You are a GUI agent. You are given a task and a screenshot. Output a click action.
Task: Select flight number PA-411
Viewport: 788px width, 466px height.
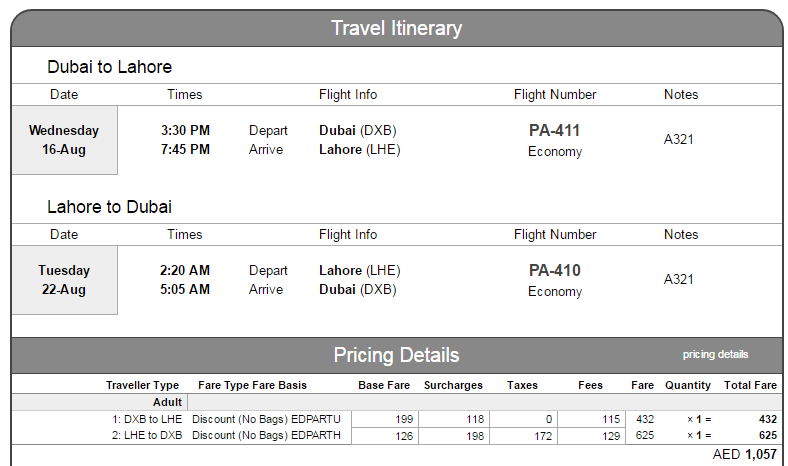[x=554, y=131]
